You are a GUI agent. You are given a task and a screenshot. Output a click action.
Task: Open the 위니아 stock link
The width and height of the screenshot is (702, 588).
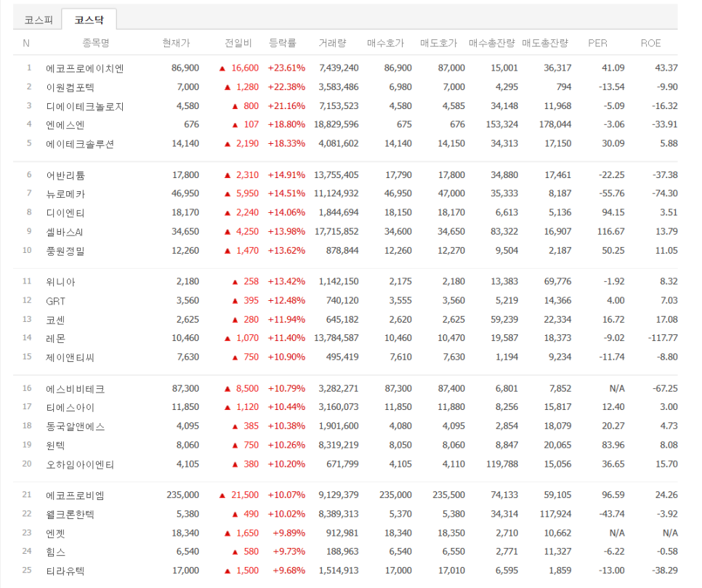pyautogui.click(x=60, y=282)
